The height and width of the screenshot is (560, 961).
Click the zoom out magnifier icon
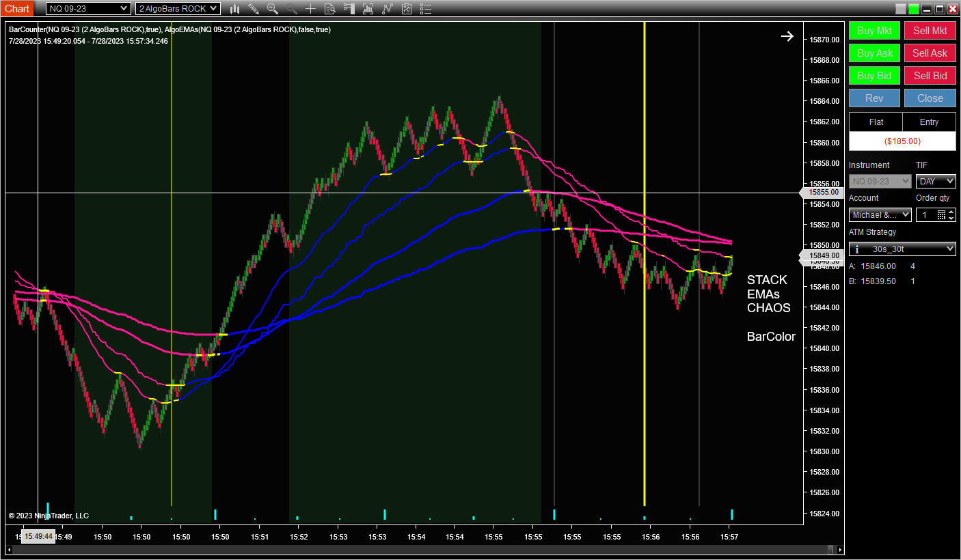(292, 9)
